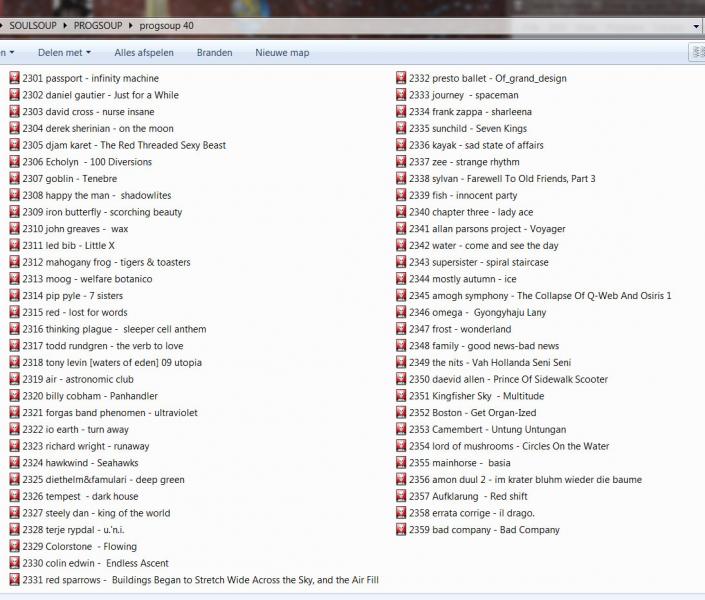The image size is (705, 600).
Task: Click file icon for 2344 mostly autumn - ice
Action: point(401,279)
